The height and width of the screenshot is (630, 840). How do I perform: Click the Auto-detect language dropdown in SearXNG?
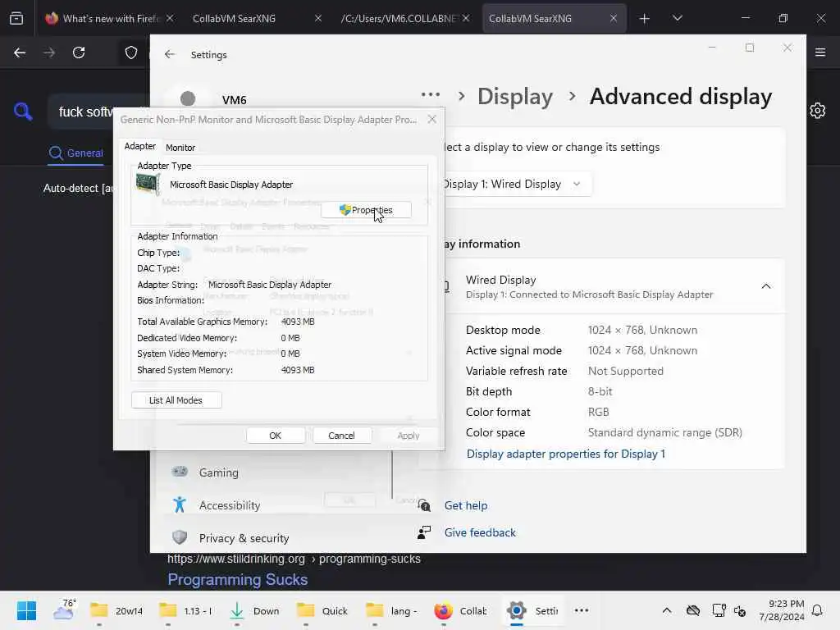[78, 188]
